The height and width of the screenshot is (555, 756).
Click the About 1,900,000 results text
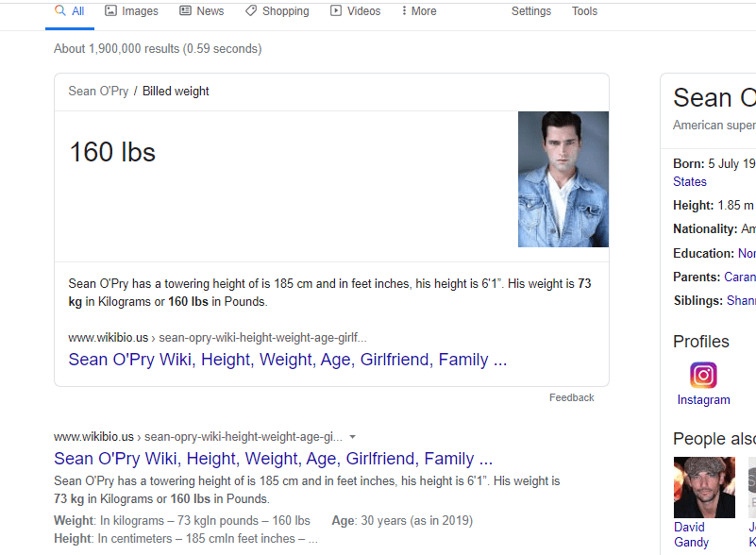tap(158, 49)
